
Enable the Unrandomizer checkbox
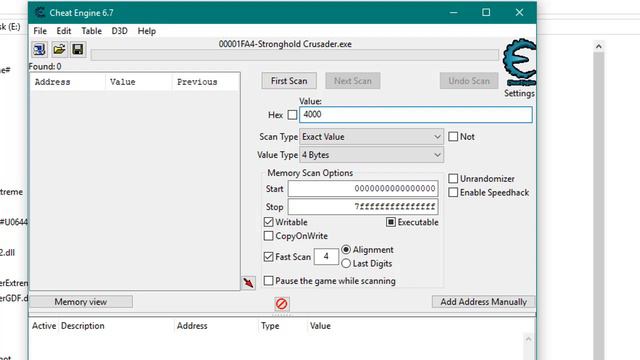[x=453, y=179]
